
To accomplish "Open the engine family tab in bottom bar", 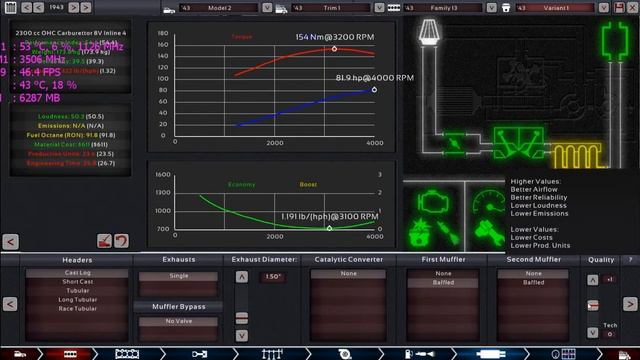I will [69, 354].
